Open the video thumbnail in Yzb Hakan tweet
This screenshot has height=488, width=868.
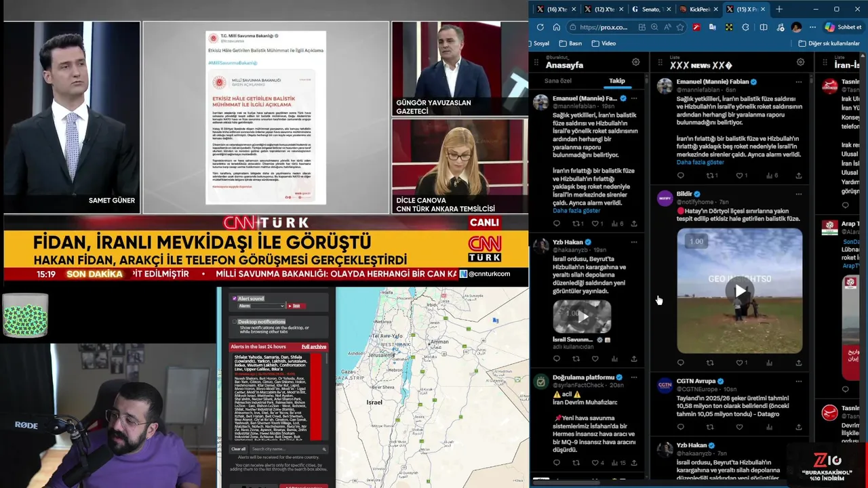pos(582,316)
